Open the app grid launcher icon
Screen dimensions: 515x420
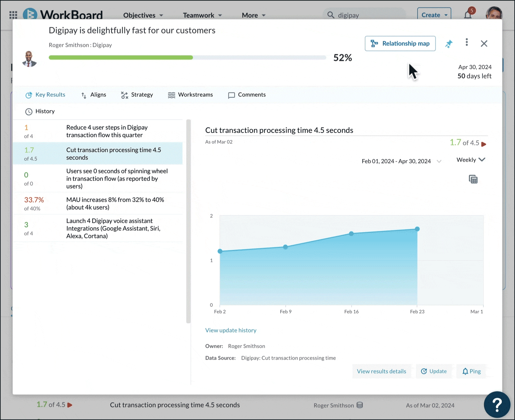(x=13, y=15)
